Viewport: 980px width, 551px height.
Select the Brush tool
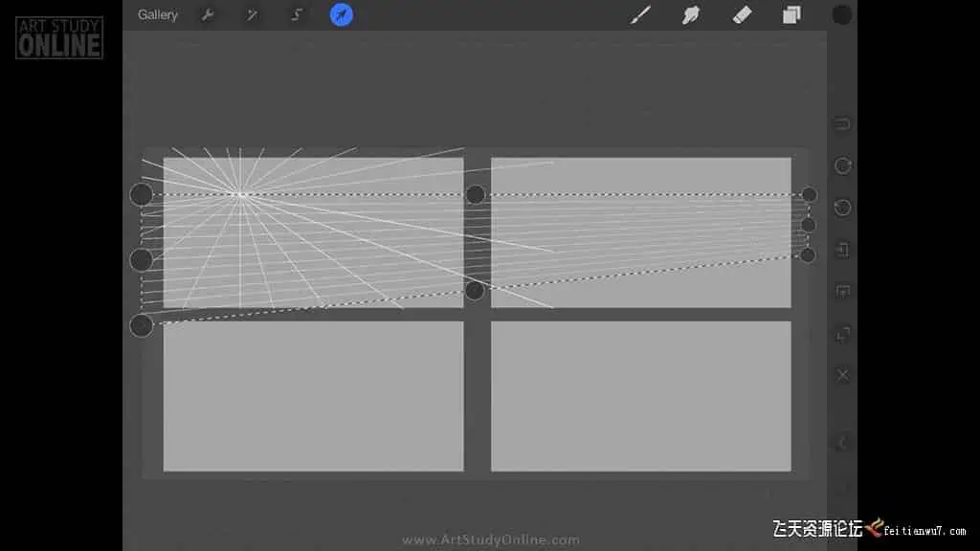coord(640,15)
